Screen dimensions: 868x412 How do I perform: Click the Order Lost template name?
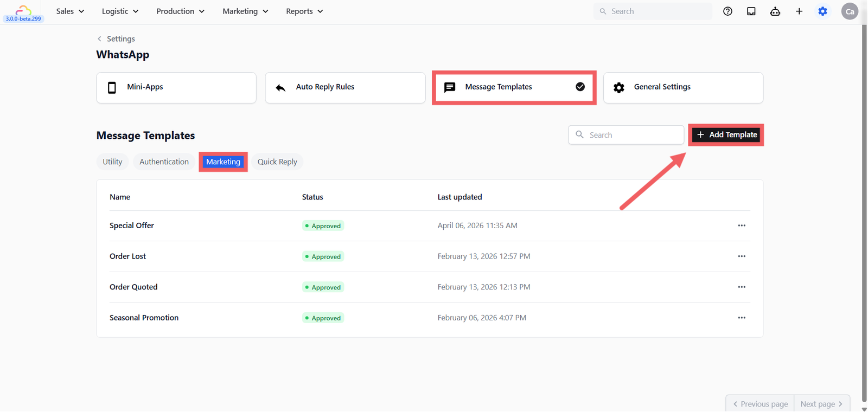[x=127, y=256]
